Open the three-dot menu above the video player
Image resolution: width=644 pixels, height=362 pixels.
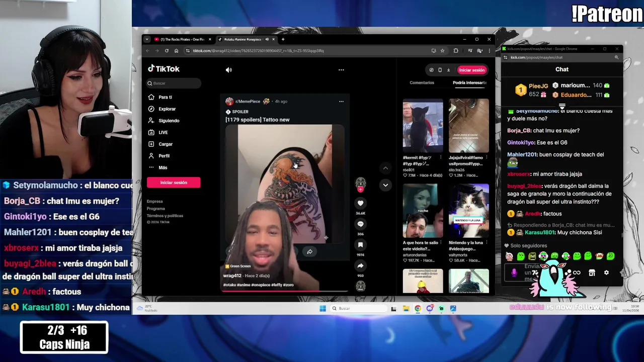tap(341, 70)
